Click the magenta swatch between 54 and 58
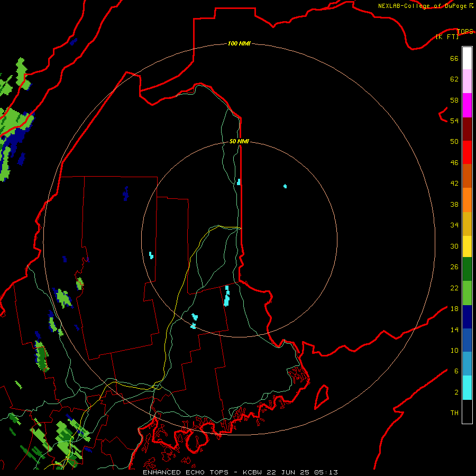Screen dimensions: 476x476 [x=467, y=105]
